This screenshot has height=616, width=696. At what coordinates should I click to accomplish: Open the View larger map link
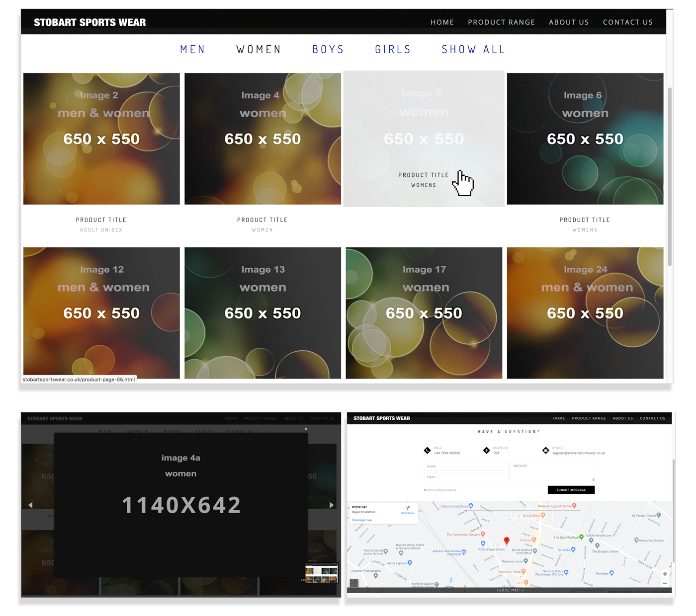[x=361, y=520]
